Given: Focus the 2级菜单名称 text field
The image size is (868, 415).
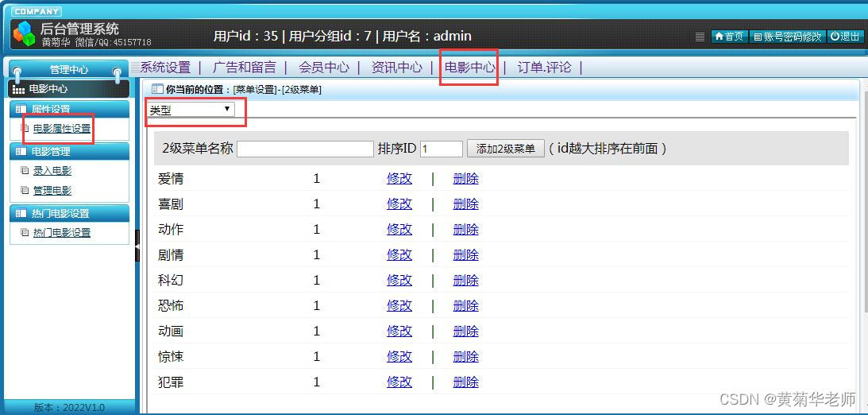Looking at the screenshot, I should click(305, 149).
